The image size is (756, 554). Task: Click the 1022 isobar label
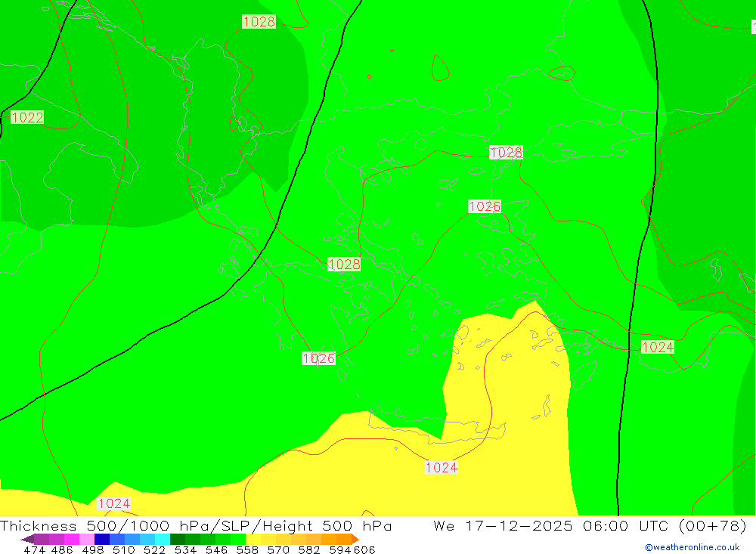(x=27, y=117)
